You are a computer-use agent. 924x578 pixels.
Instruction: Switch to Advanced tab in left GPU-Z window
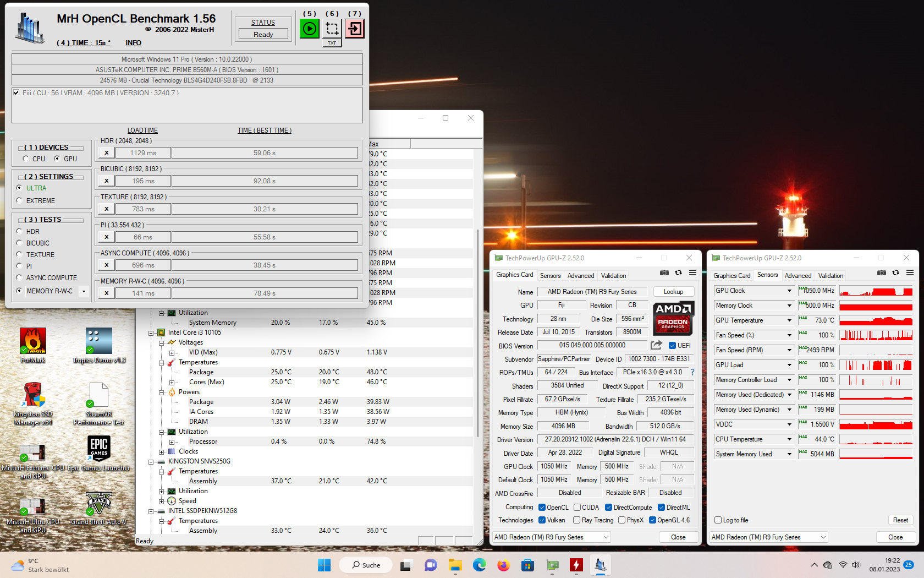pos(581,276)
